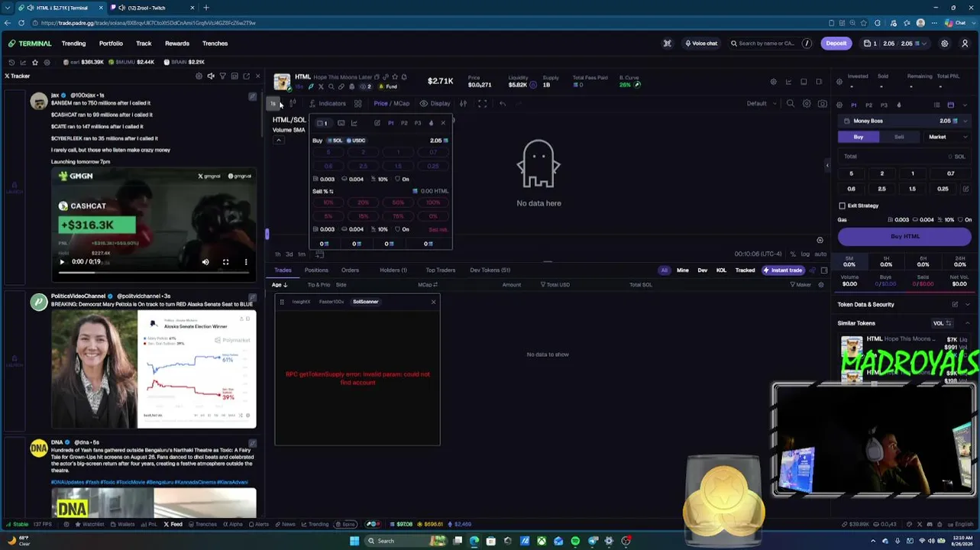Tick the Exit Strategy checkbox
The width and height of the screenshot is (980, 550).
point(843,205)
